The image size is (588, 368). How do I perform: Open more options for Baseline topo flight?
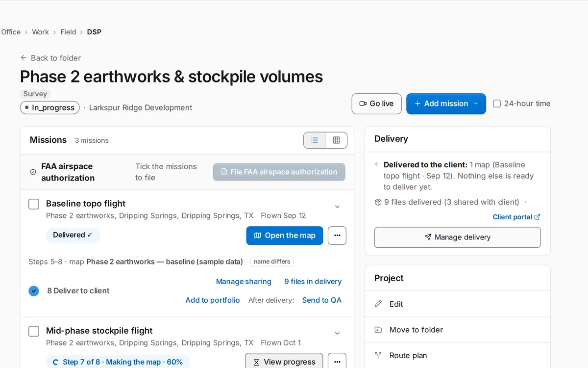click(x=337, y=236)
